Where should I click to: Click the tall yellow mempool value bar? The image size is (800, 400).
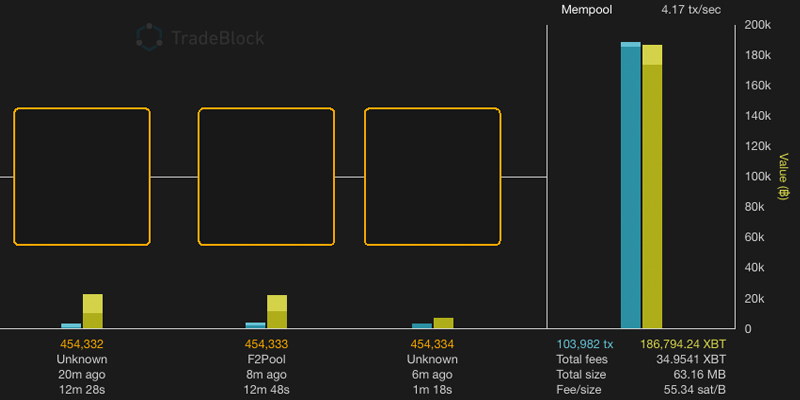click(652, 188)
